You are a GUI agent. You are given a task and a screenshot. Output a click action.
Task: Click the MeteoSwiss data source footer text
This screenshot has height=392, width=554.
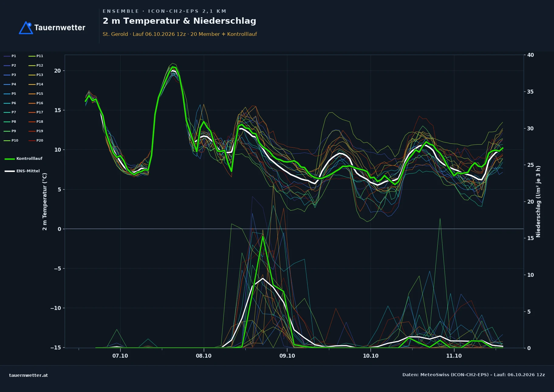click(x=474, y=375)
